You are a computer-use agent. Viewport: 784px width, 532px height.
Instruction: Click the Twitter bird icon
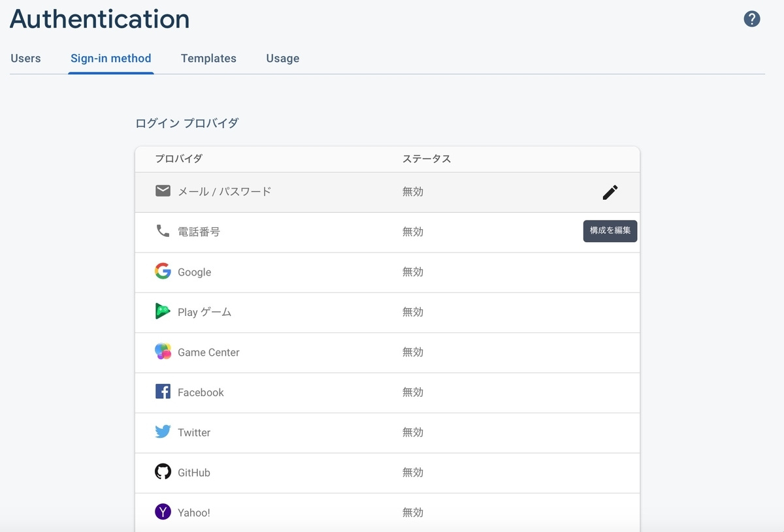[163, 431]
